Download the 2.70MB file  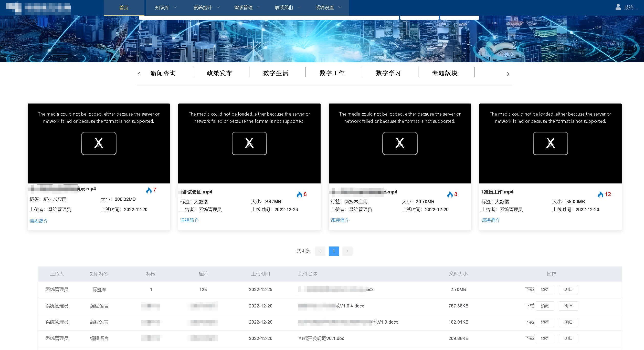(530, 289)
